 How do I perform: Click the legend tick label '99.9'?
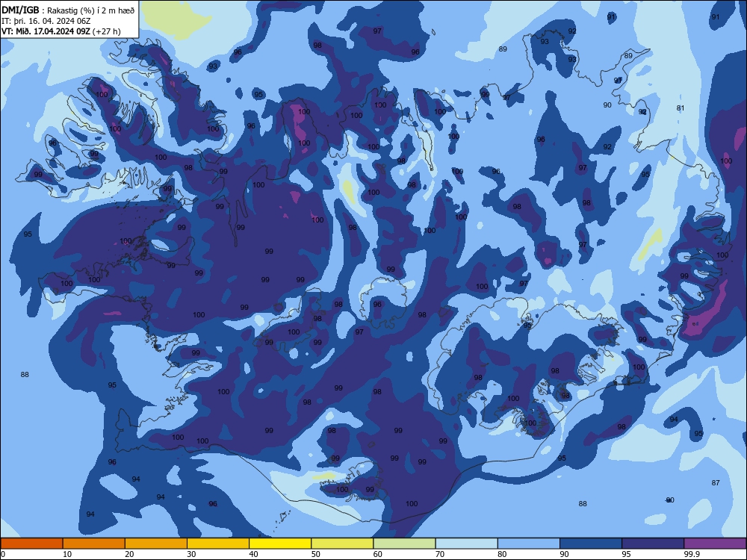[x=691, y=554]
